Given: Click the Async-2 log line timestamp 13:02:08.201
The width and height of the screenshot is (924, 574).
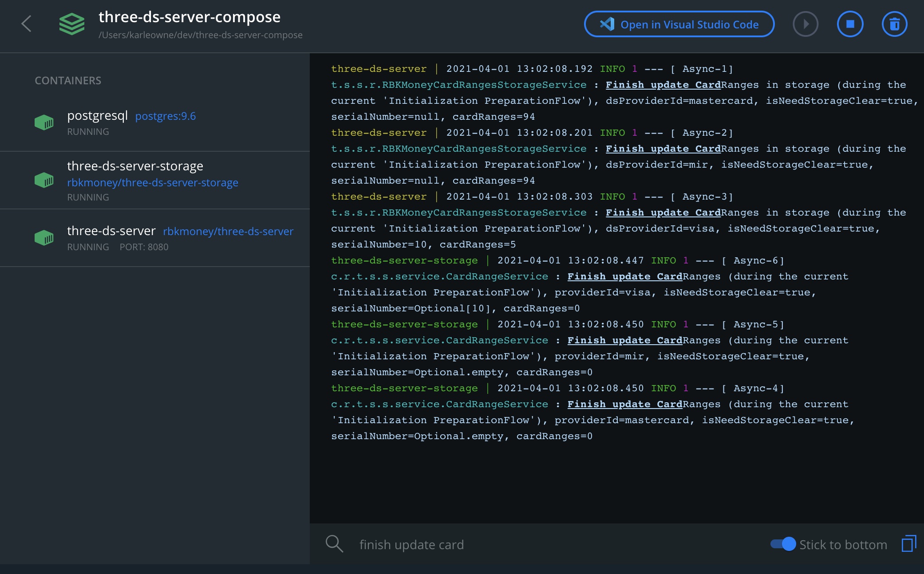Looking at the screenshot, I should coord(555,133).
